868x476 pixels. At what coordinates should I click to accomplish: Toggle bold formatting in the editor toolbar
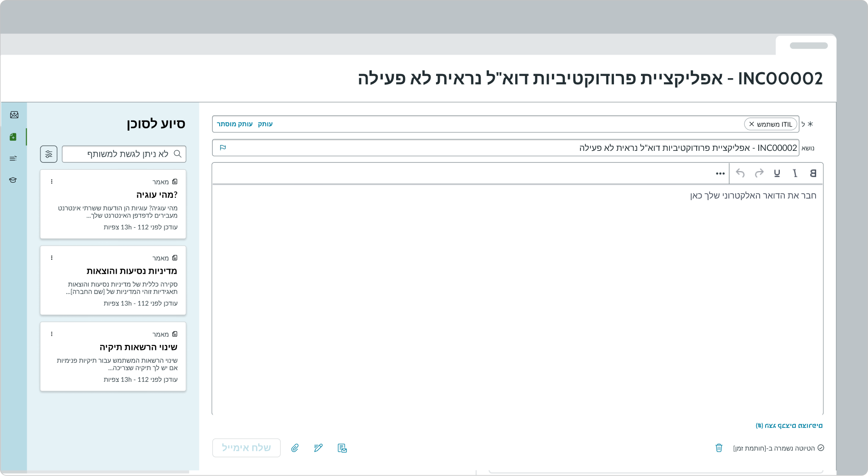click(x=813, y=173)
